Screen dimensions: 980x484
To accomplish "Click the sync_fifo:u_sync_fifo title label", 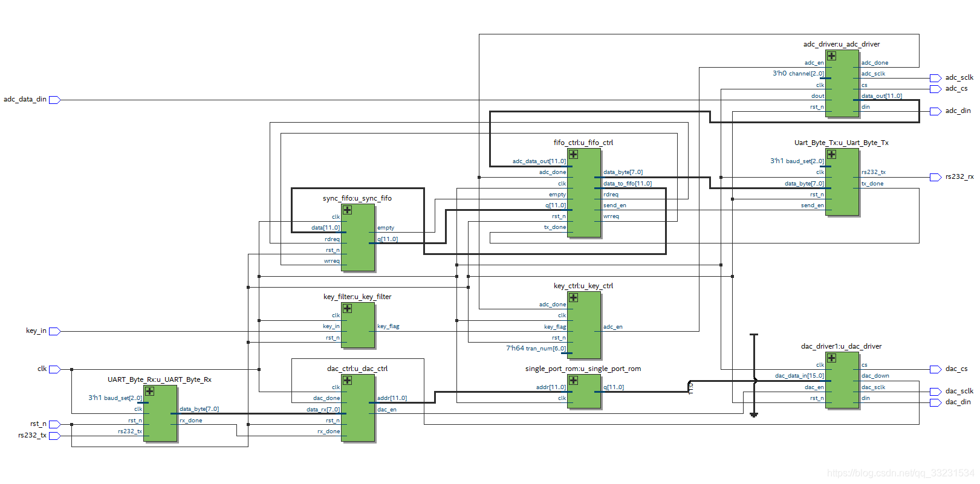I will pyautogui.click(x=357, y=198).
